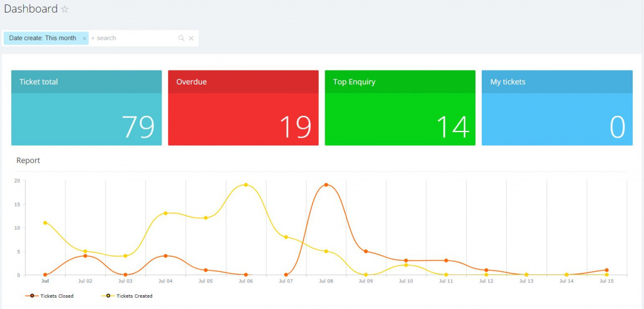The width and height of the screenshot is (644, 309).
Task: Click the Tickets Closed point at Jul 02
Action: point(85,256)
